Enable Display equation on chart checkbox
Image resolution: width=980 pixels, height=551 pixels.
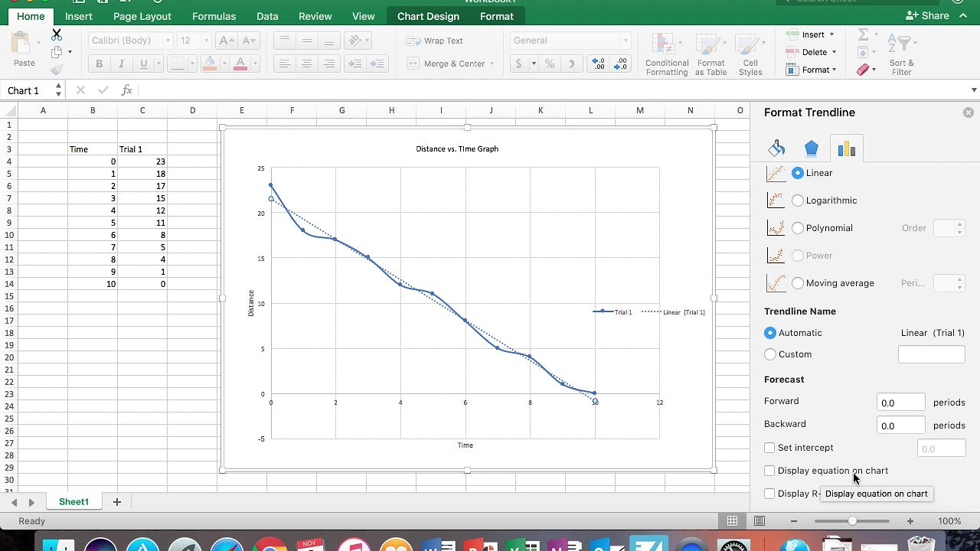(769, 471)
